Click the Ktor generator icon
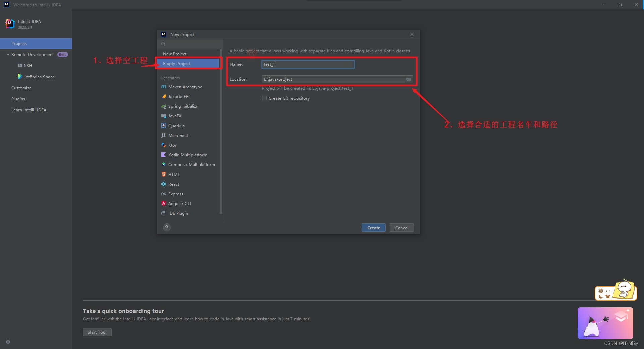 [x=164, y=145]
